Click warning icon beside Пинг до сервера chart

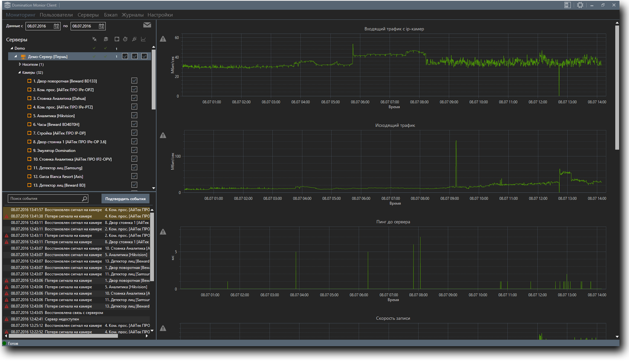[163, 232]
